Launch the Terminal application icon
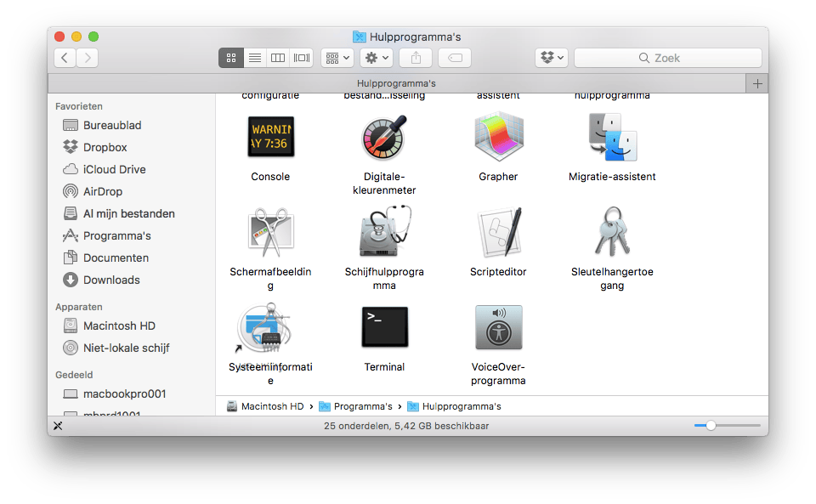This screenshot has height=504, width=816. [x=384, y=326]
